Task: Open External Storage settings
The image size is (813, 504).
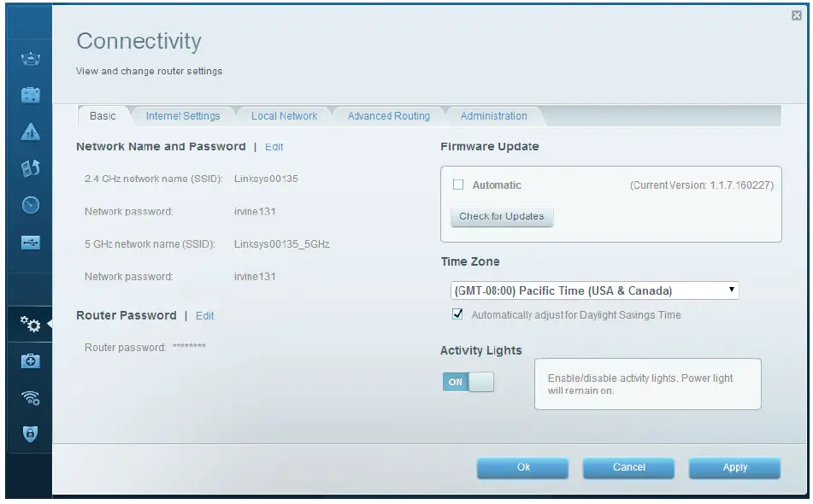Action: (x=29, y=243)
